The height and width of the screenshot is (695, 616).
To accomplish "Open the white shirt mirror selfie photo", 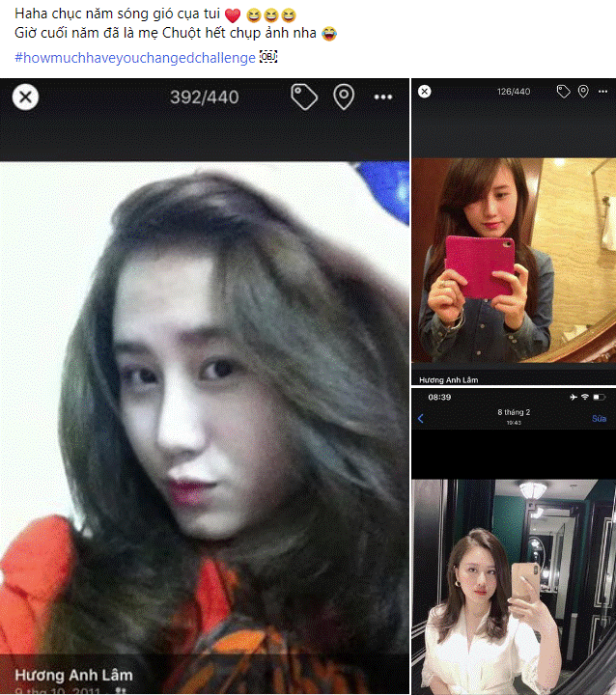I will [513, 579].
